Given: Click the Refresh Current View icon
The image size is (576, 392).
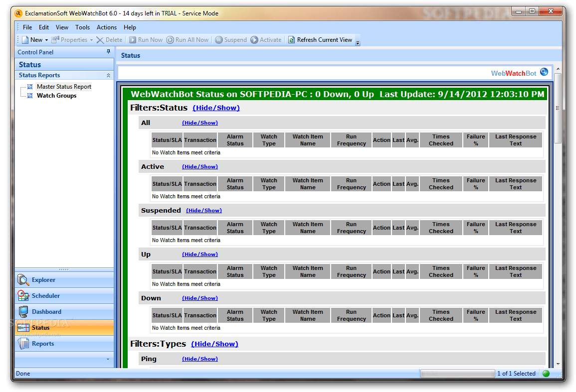Looking at the screenshot, I should [291, 40].
